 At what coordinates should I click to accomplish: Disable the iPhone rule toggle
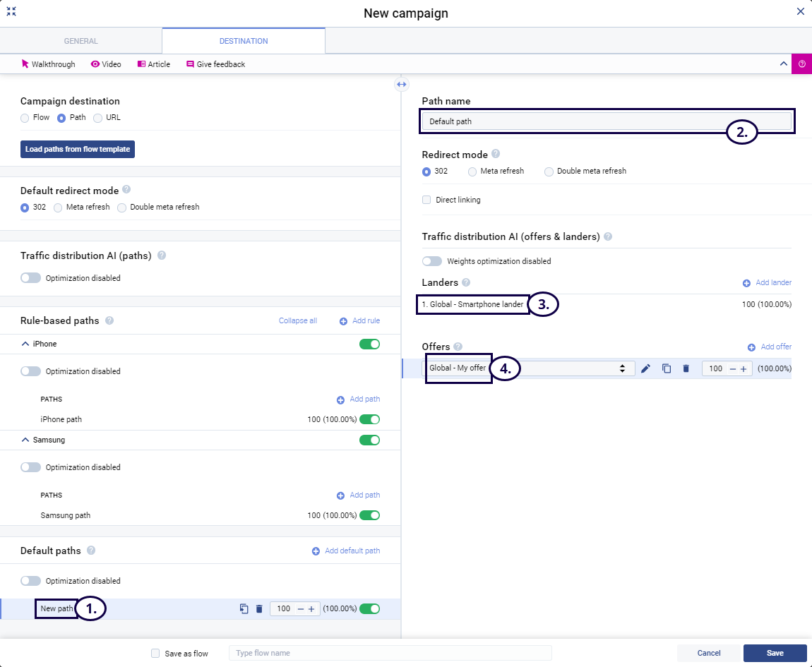(x=369, y=344)
